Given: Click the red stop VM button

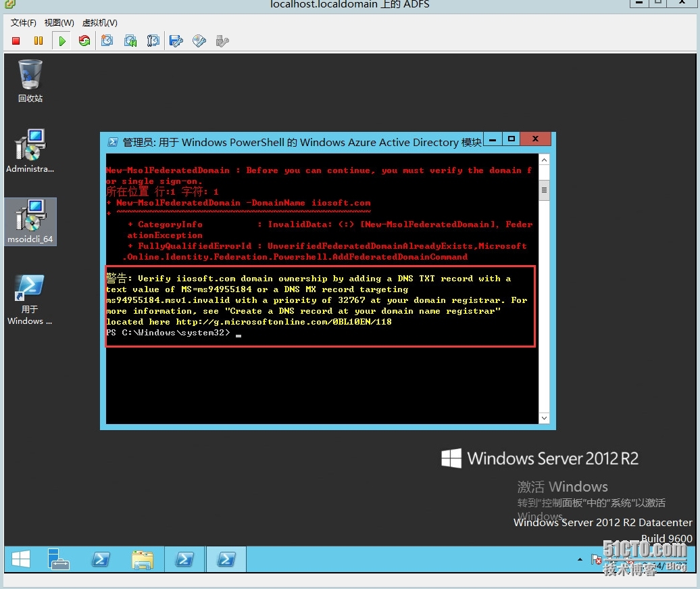Looking at the screenshot, I should [16, 41].
